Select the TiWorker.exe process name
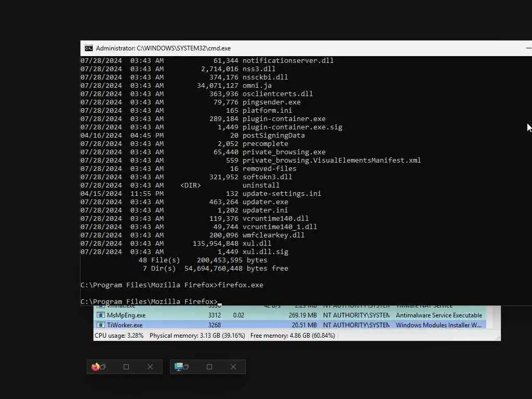The width and height of the screenshot is (532, 399). pos(125,325)
